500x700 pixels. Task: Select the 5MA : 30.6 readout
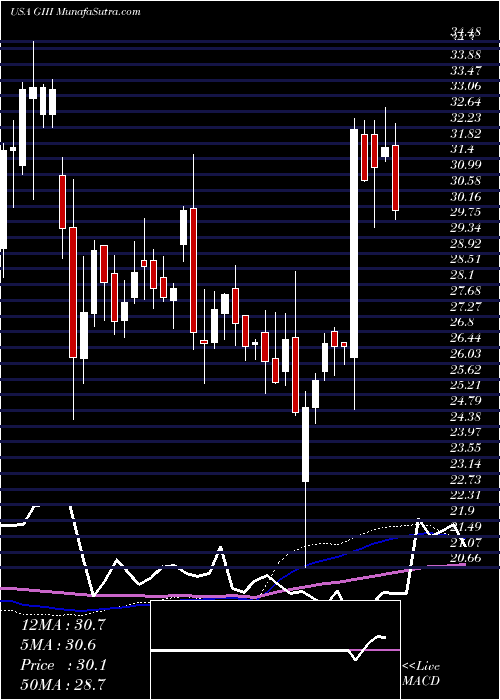coord(58,645)
